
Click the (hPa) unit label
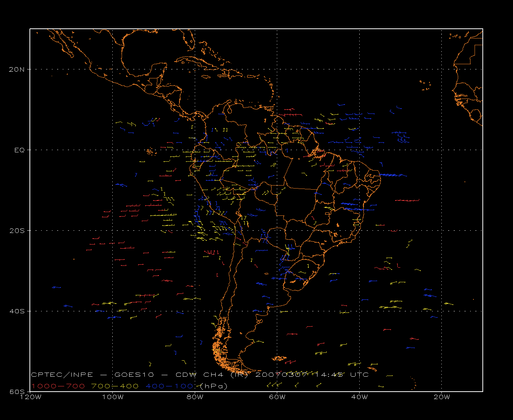click(x=213, y=386)
